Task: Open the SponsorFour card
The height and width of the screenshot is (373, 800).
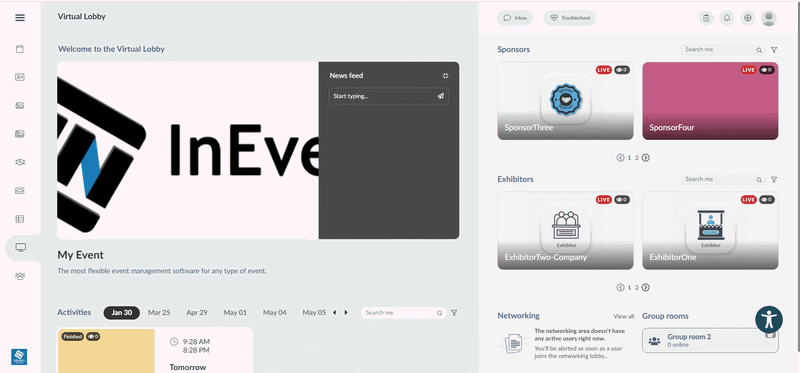Action: point(710,101)
